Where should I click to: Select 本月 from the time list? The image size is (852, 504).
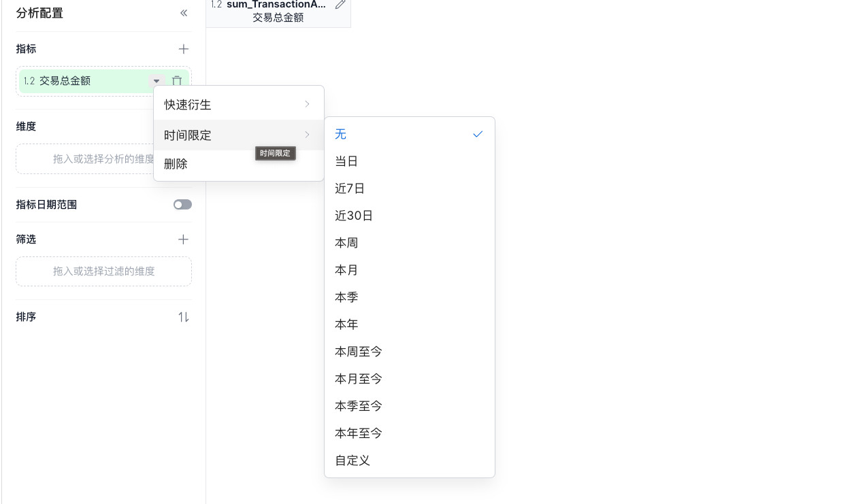(346, 270)
